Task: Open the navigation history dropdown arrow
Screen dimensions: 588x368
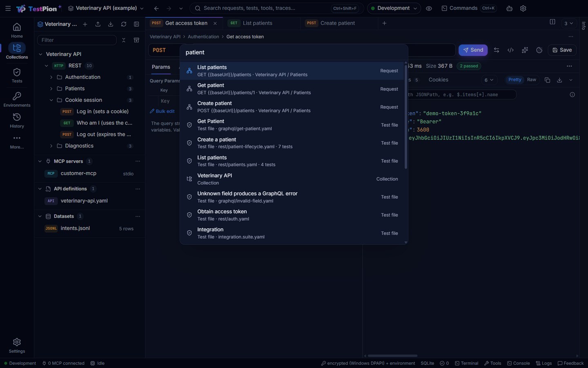Action: (x=181, y=8)
